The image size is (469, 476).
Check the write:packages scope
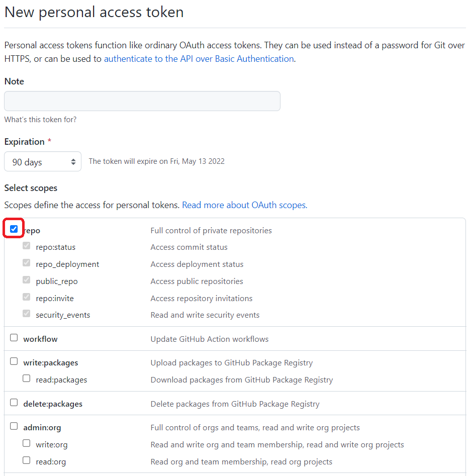[x=14, y=361]
